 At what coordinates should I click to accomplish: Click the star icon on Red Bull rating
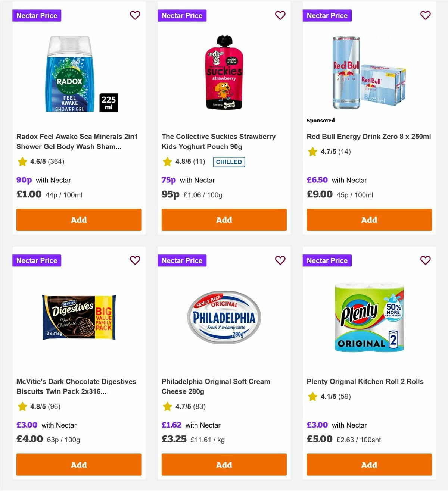(x=312, y=152)
